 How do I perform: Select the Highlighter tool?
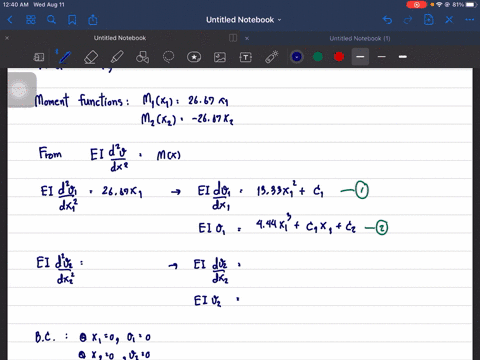(117, 57)
